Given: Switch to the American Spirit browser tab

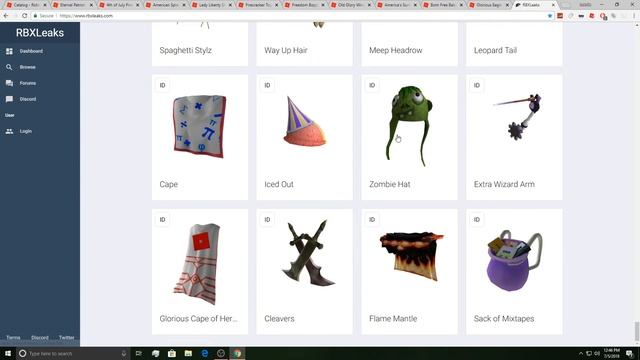Looking at the screenshot, I should pyautogui.click(x=165, y=5).
